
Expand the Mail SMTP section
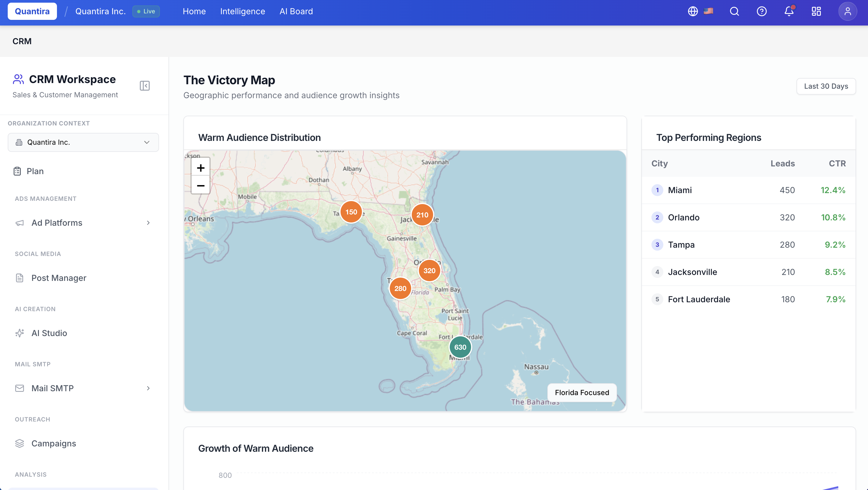coord(148,388)
